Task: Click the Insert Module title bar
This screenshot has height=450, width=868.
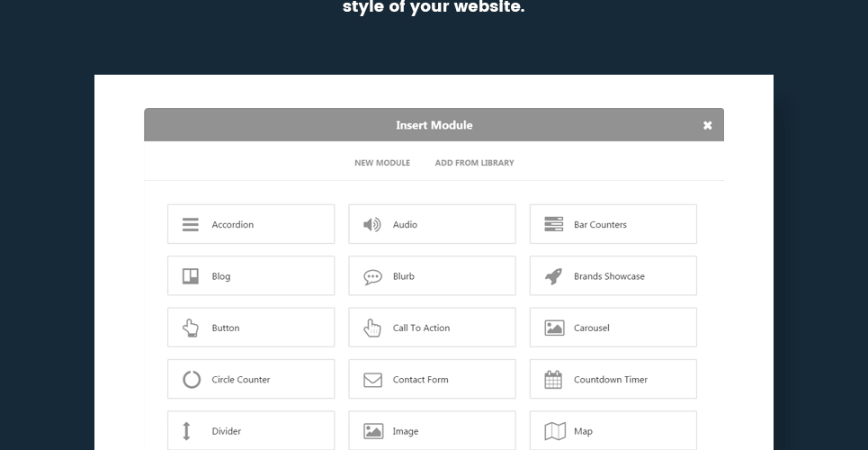Action: coord(434,125)
